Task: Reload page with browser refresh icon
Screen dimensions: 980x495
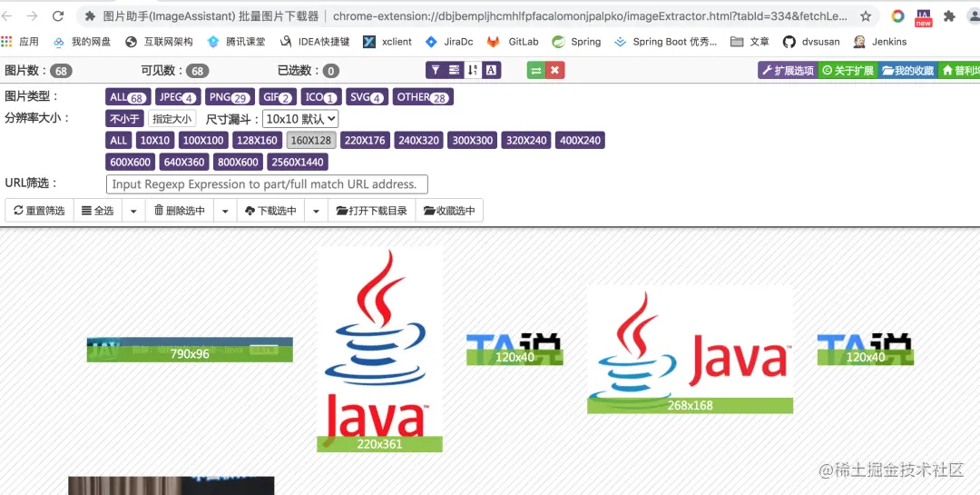Action: tap(57, 16)
